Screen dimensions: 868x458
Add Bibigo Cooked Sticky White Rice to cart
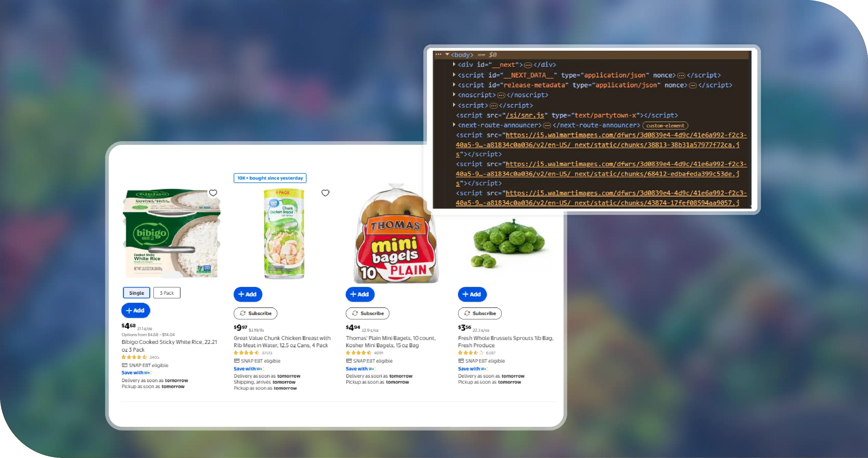pos(135,310)
